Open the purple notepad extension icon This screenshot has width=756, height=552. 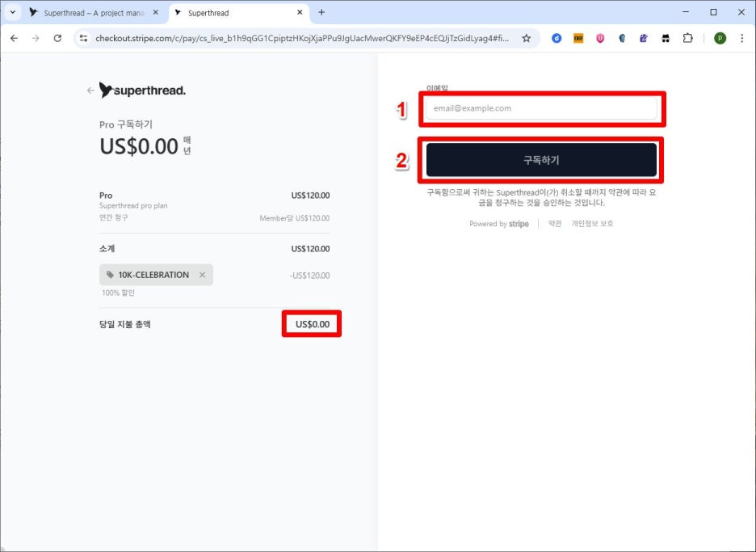tap(644, 38)
